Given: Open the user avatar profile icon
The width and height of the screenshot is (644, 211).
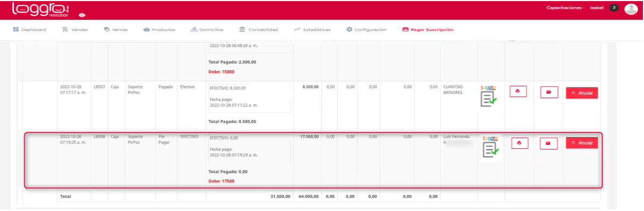Looking at the screenshot, I should (631, 9).
